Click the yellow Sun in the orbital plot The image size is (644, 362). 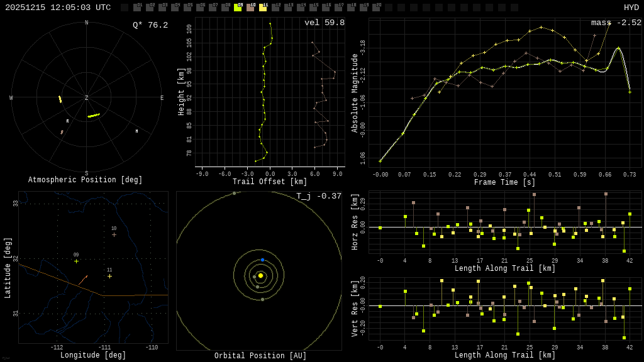[260, 275]
